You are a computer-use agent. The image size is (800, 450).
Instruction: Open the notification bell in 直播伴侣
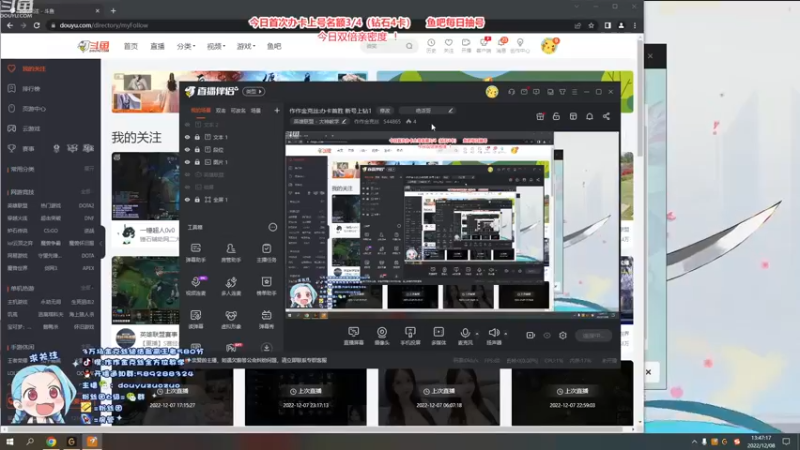click(x=589, y=116)
